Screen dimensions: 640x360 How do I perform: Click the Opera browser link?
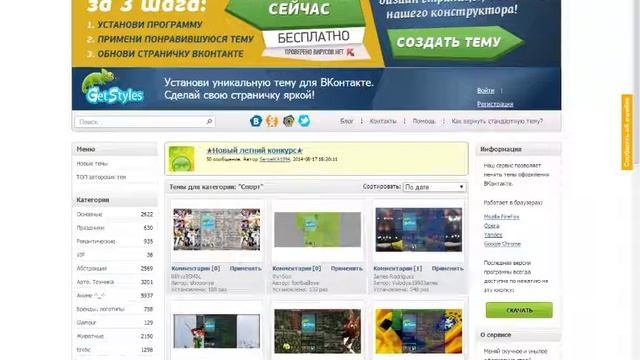tap(491, 226)
